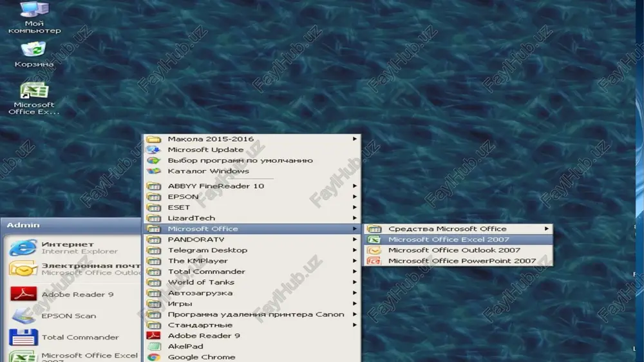644x362 pixels.
Task: Launch EPSON Scan from pinned list
Action: pyautogui.click(x=74, y=316)
